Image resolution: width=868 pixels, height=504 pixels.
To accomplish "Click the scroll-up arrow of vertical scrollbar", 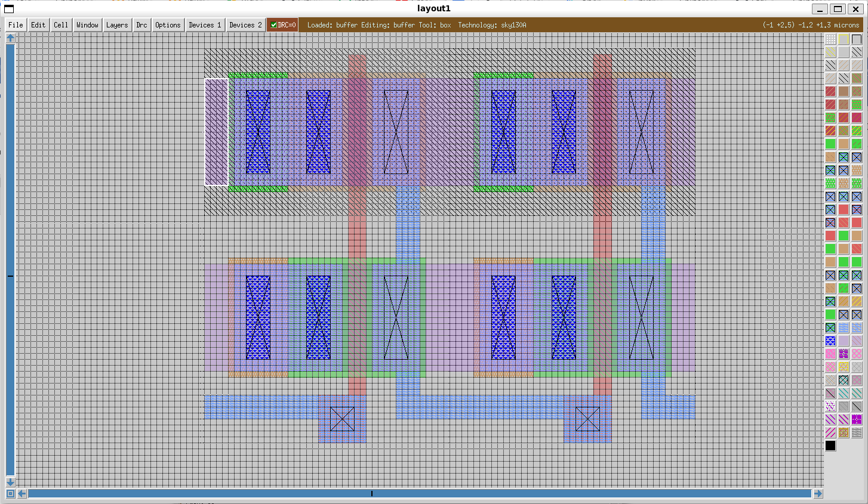I will (x=10, y=38).
